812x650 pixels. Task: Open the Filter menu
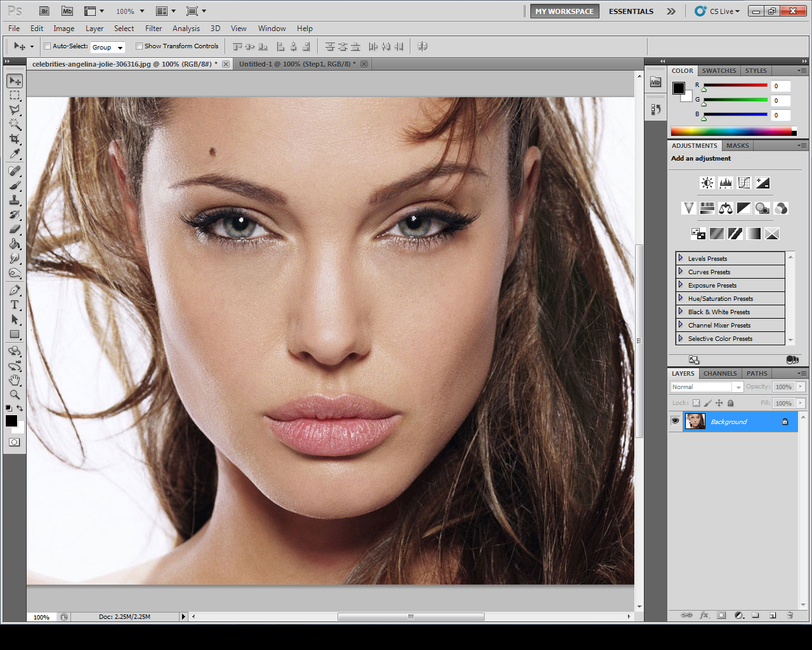click(154, 29)
